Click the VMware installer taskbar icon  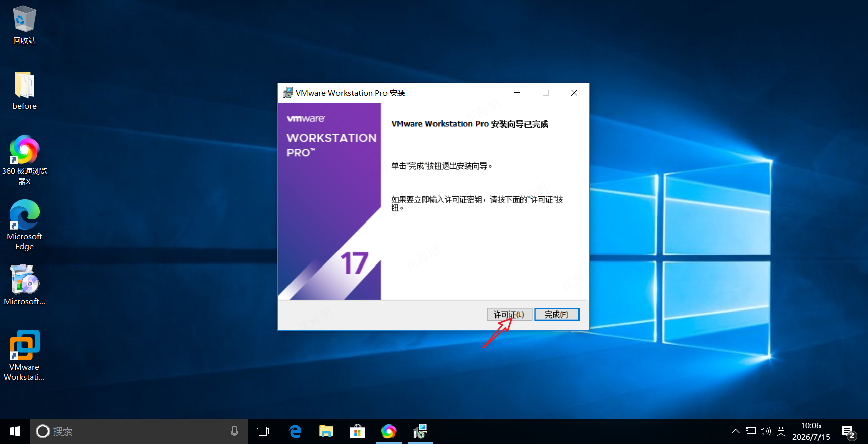420,431
